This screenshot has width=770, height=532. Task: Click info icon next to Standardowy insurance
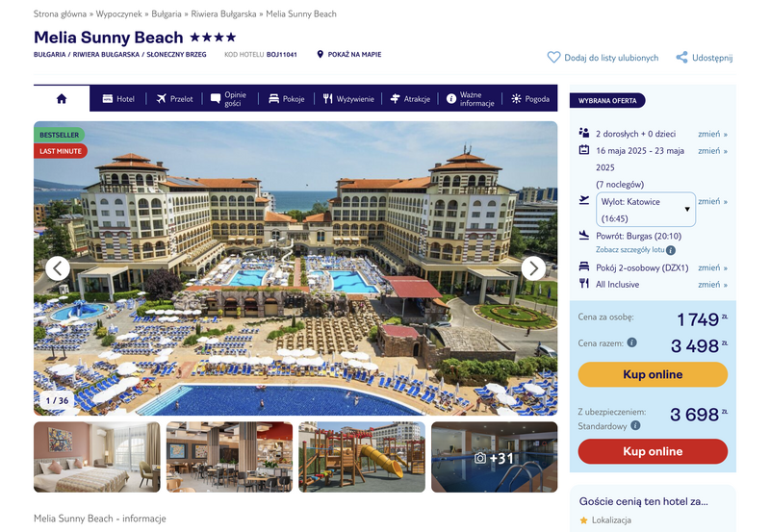click(x=635, y=425)
